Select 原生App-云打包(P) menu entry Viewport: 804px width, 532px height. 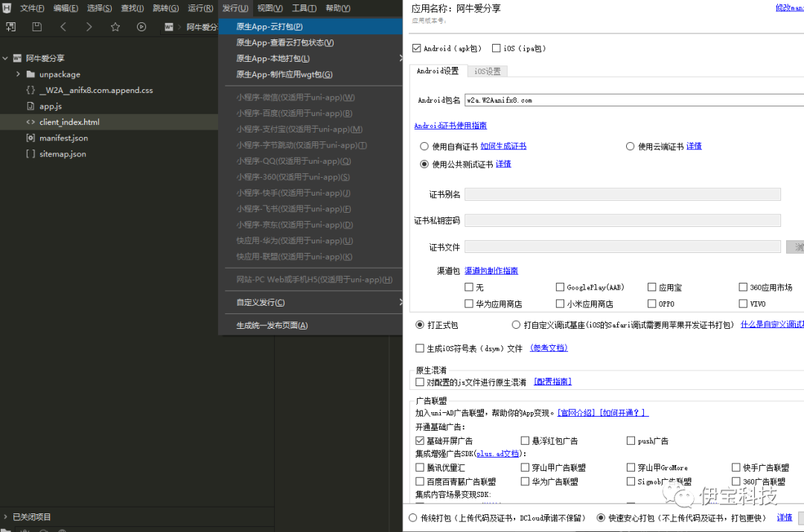tap(310, 27)
